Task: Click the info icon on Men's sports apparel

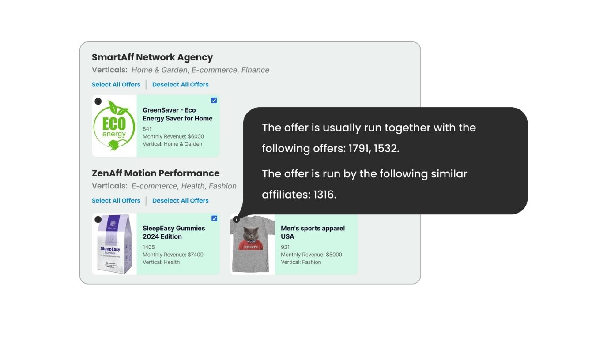Action: click(x=236, y=219)
